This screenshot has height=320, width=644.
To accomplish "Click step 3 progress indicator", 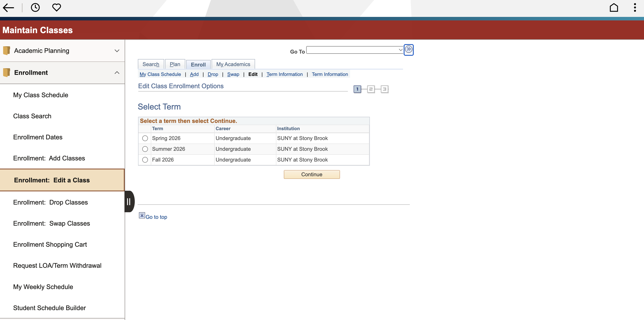I will (x=384, y=89).
